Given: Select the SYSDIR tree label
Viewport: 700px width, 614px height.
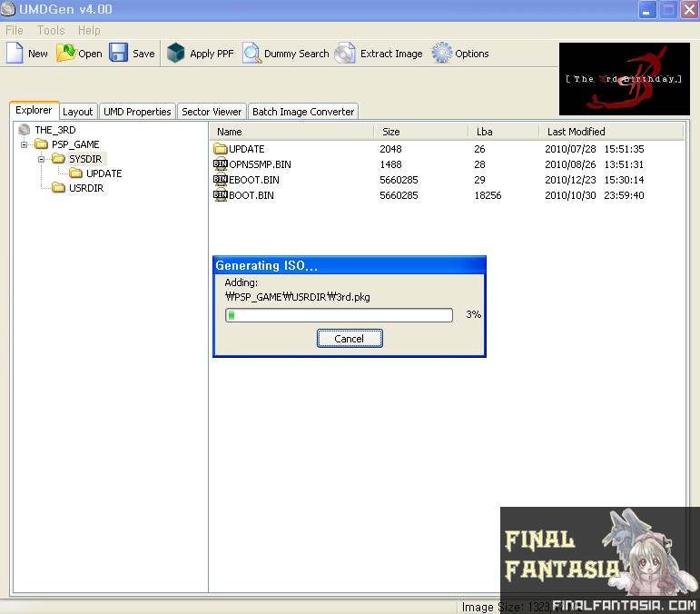Looking at the screenshot, I should click(x=85, y=159).
